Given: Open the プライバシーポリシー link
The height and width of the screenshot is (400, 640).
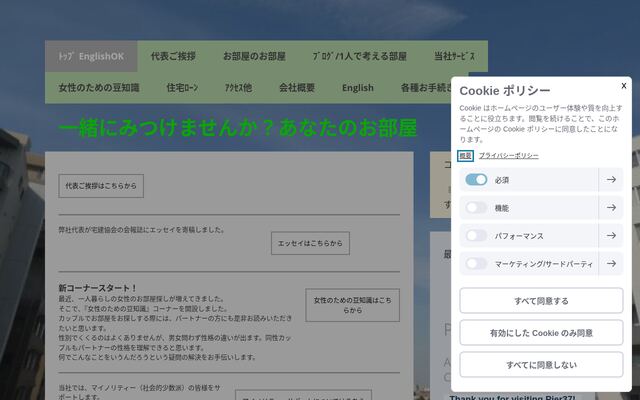Looking at the screenshot, I should (508, 156).
